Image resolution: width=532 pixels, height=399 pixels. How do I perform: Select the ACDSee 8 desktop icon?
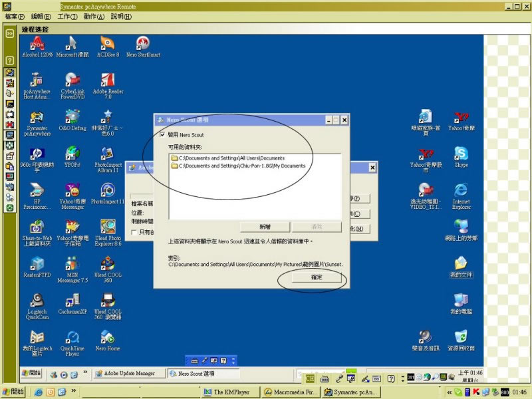point(108,47)
